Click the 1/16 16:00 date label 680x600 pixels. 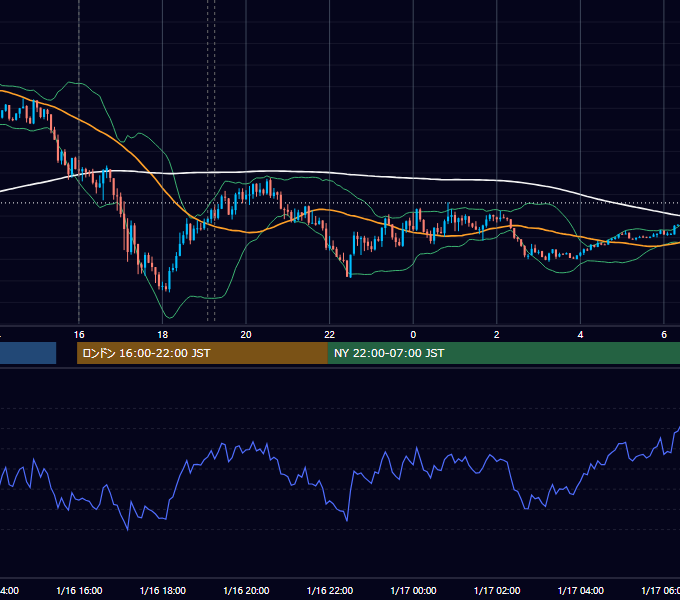point(79,590)
